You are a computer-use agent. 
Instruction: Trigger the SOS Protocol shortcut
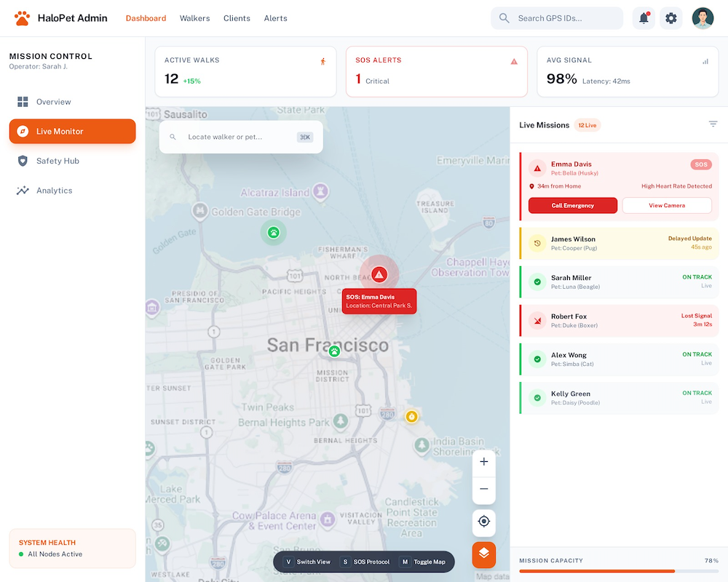(x=365, y=562)
